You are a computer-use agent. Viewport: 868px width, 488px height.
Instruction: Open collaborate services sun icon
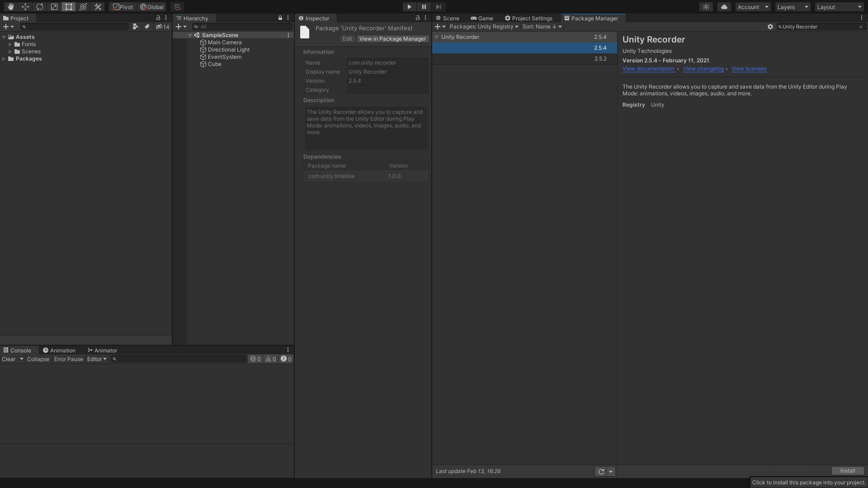[x=706, y=7]
